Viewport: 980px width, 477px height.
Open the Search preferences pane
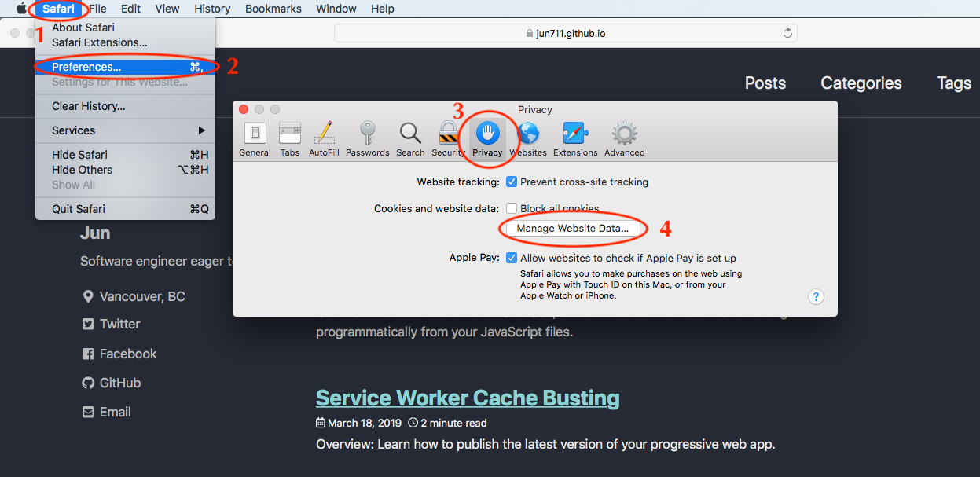(x=410, y=138)
